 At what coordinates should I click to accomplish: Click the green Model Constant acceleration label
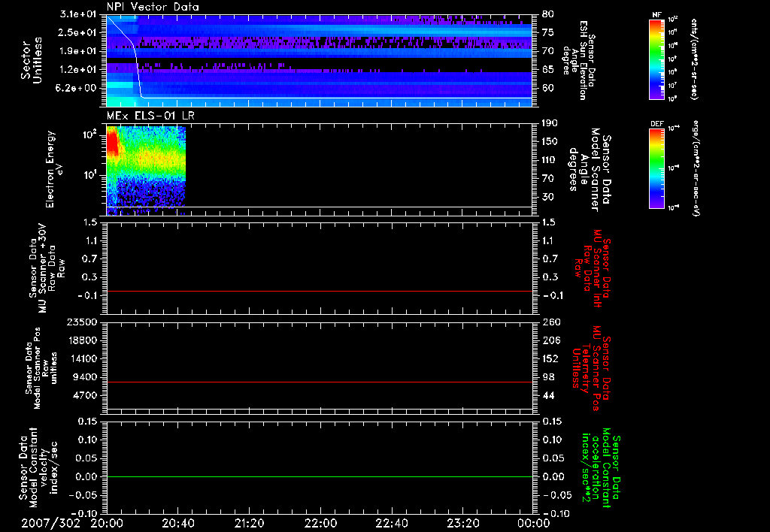pyautogui.click(x=601, y=467)
